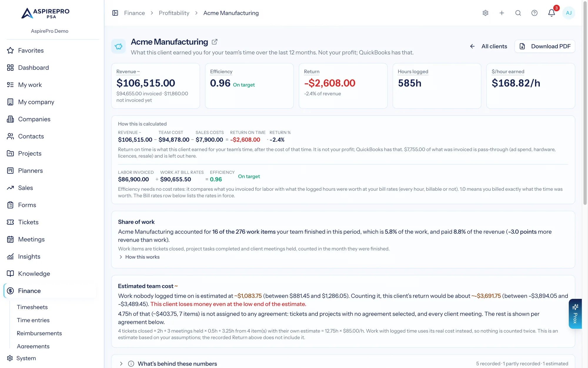Click the plus create icon
588x368 pixels.
(x=502, y=13)
